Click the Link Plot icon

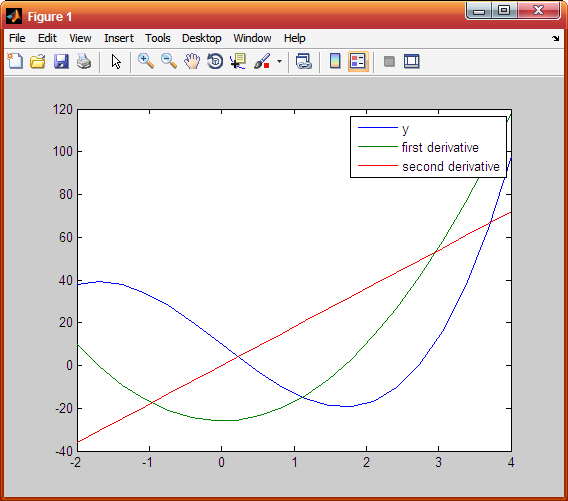coord(304,61)
